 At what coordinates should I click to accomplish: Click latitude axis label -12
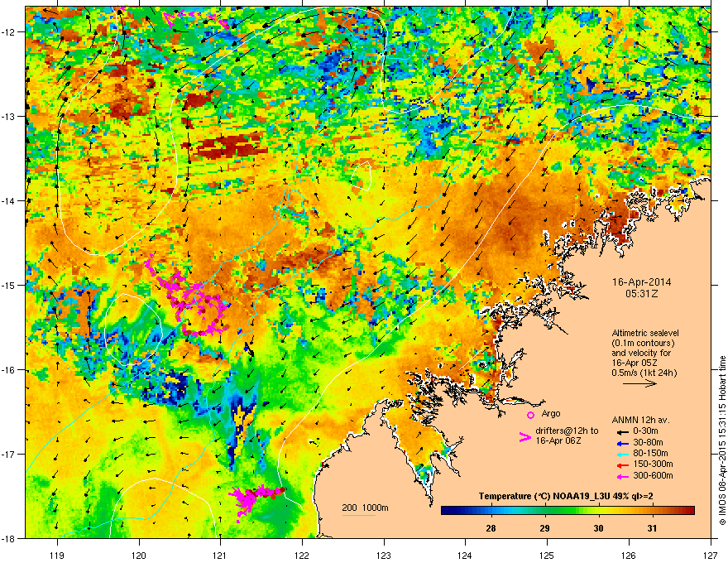pos(8,32)
